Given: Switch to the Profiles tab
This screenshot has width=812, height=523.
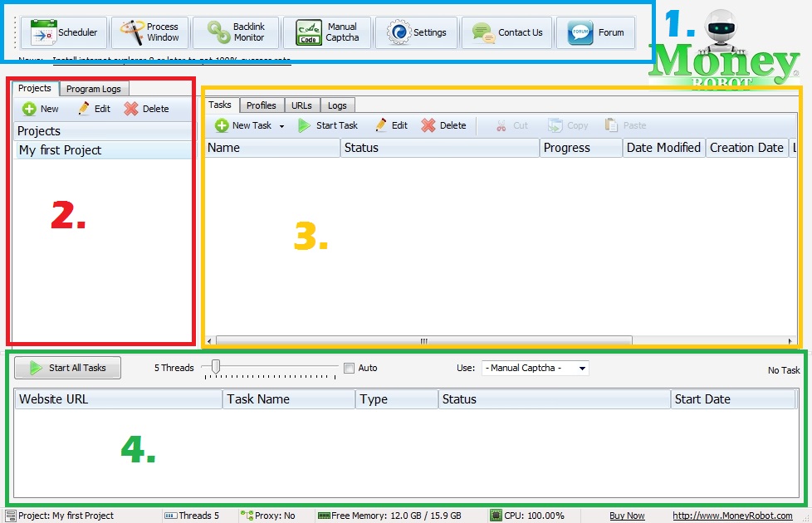Looking at the screenshot, I should [262, 105].
